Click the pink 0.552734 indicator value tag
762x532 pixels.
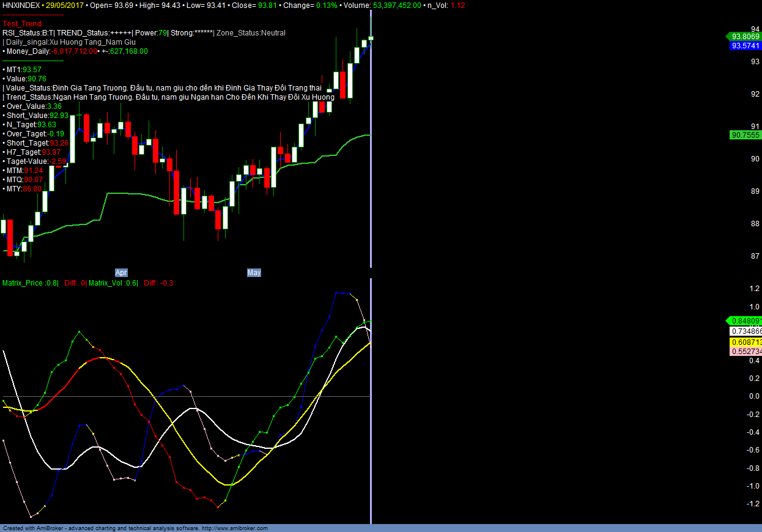745,352
